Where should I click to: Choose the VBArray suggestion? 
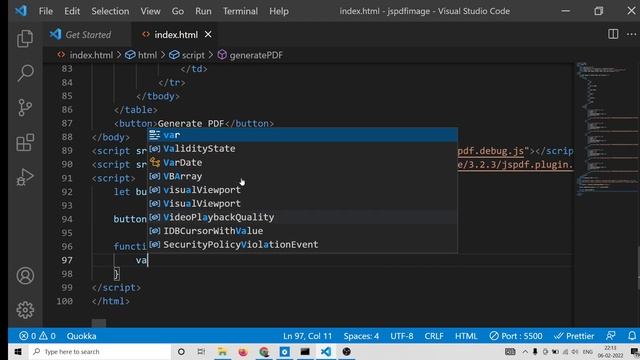pos(302,176)
